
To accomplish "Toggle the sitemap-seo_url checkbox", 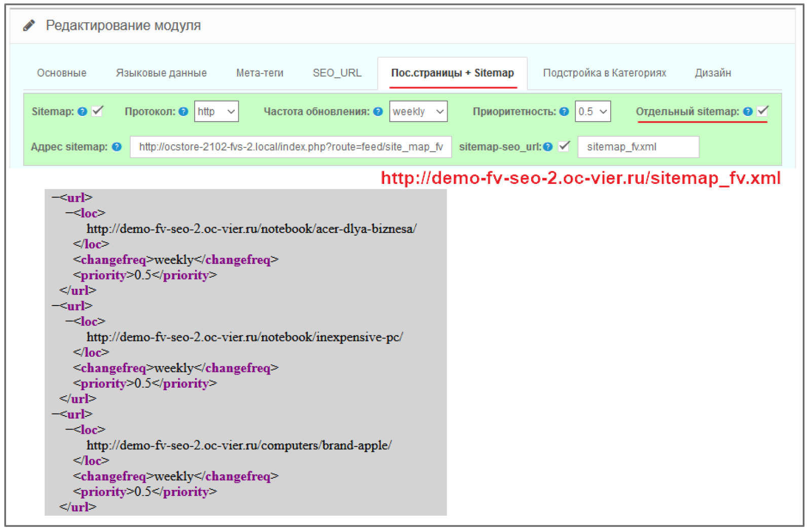I will pyautogui.click(x=564, y=146).
